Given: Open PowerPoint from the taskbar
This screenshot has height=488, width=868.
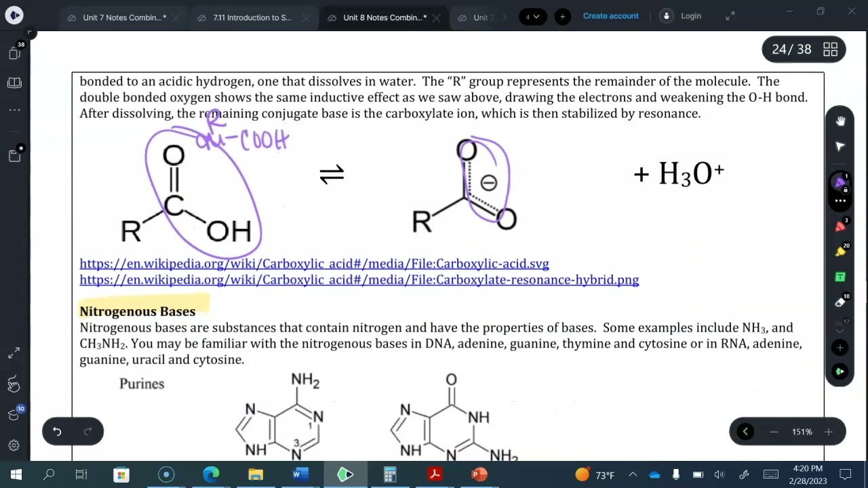Looking at the screenshot, I should pos(479,474).
